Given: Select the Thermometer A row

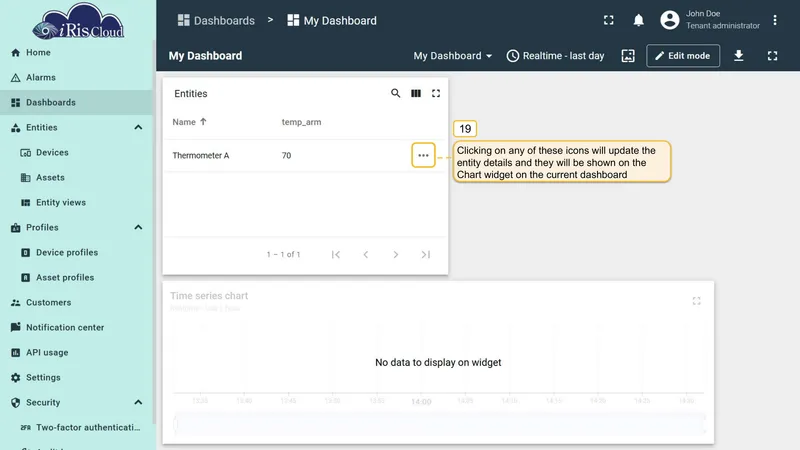Looking at the screenshot, I should 305,156.
